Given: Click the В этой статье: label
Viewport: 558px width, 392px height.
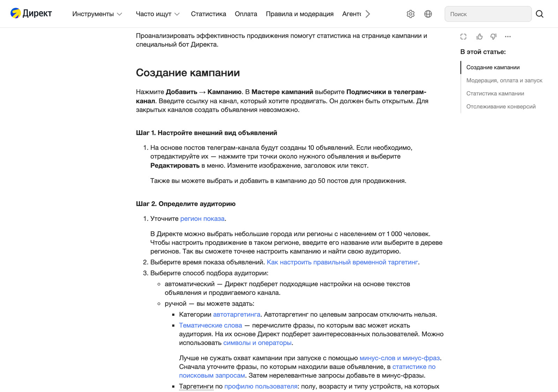Looking at the screenshot, I should 483,52.
